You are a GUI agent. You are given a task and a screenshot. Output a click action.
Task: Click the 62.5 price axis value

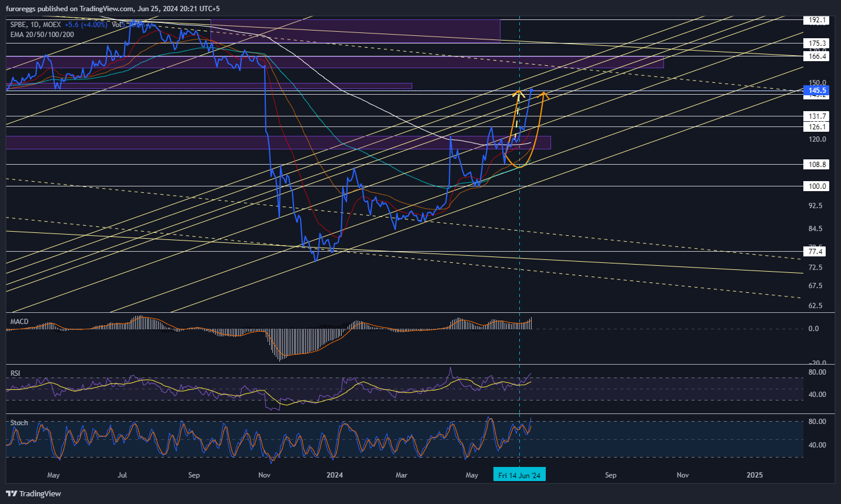click(x=816, y=306)
